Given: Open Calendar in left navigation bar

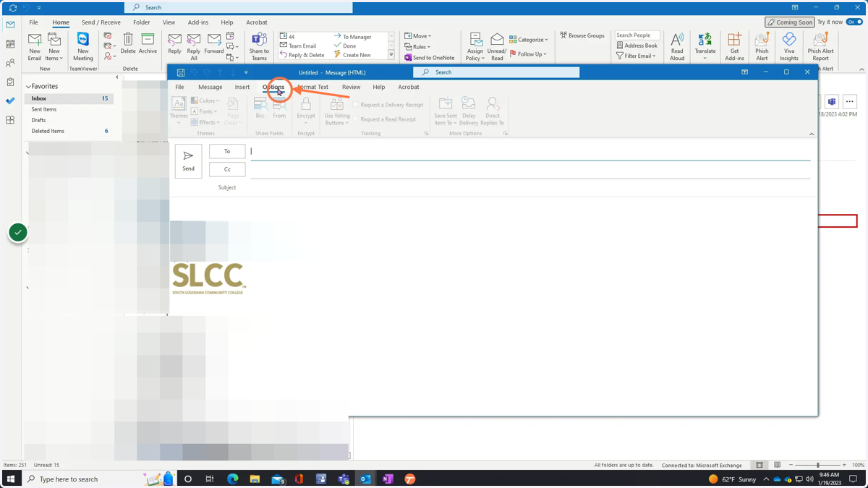Looking at the screenshot, I should pyautogui.click(x=10, y=44).
